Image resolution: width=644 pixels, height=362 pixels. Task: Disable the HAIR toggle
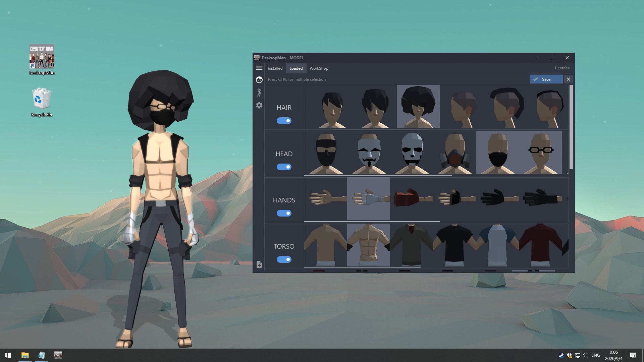(x=284, y=120)
